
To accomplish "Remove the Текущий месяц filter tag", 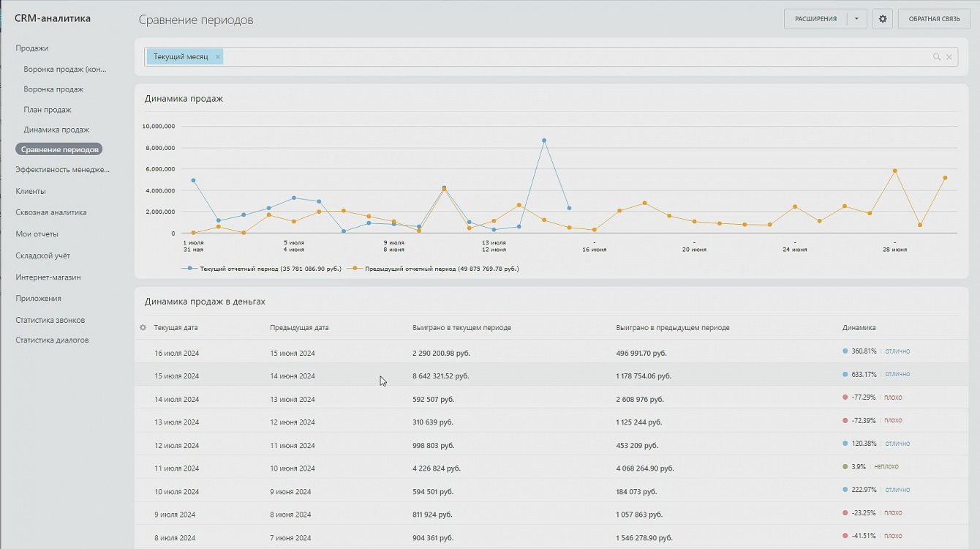I will [x=218, y=57].
